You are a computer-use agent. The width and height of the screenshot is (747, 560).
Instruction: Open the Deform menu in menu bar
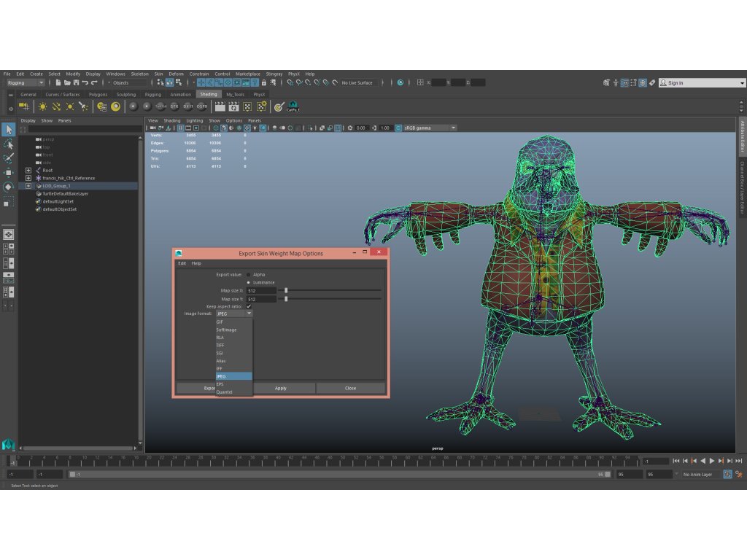point(176,74)
